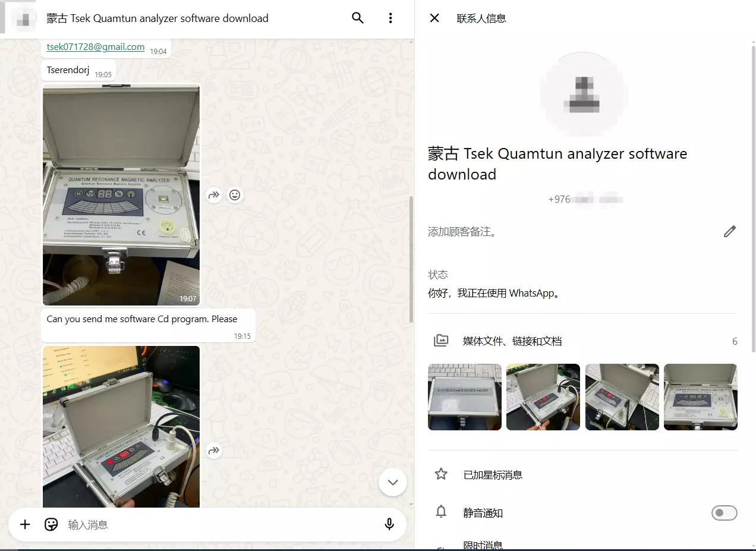Open the sticker and emoji picker
Screen dimensions: 756x551
click(51, 524)
